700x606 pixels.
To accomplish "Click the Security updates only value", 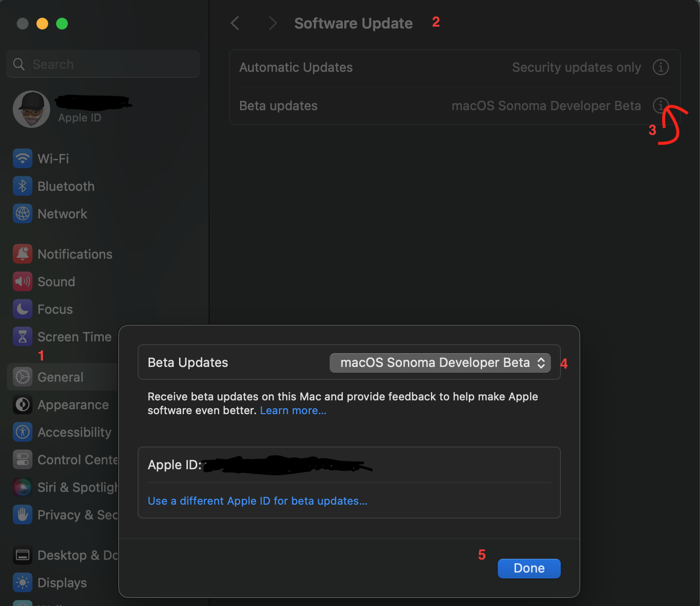I will 577,67.
